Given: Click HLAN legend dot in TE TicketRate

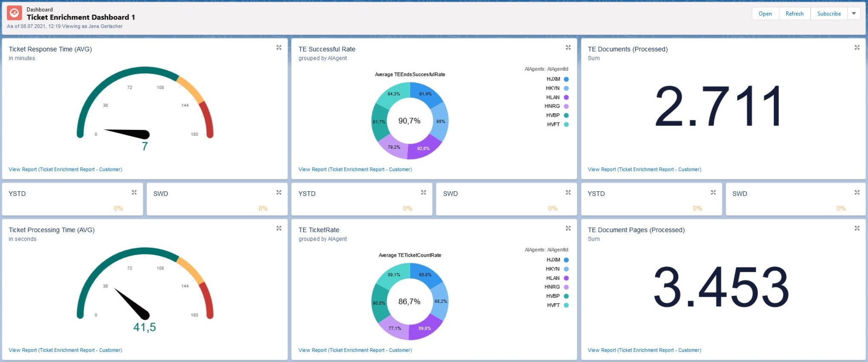Looking at the screenshot, I should point(566,278).
